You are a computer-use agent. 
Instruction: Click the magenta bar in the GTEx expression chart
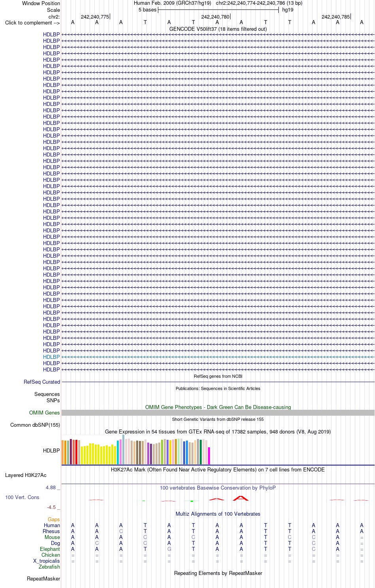point(209,456)
